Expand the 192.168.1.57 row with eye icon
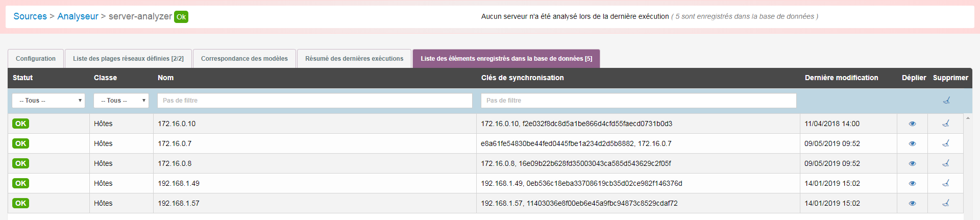Image resolution: width=980 pixels, height=220 pixels. 912,203
